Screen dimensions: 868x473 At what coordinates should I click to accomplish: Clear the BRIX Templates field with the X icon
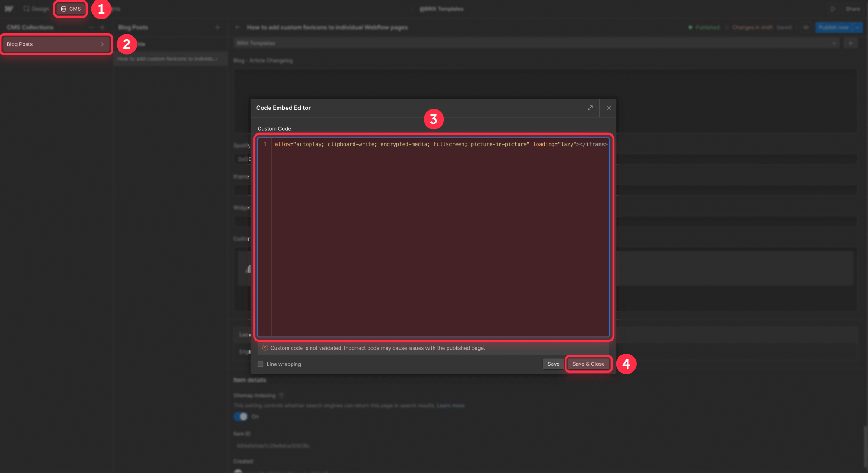(834, 43)
